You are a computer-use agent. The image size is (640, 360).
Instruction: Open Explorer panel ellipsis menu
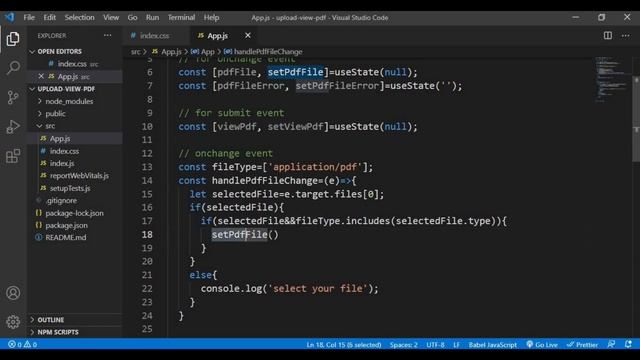click(107, 36)
